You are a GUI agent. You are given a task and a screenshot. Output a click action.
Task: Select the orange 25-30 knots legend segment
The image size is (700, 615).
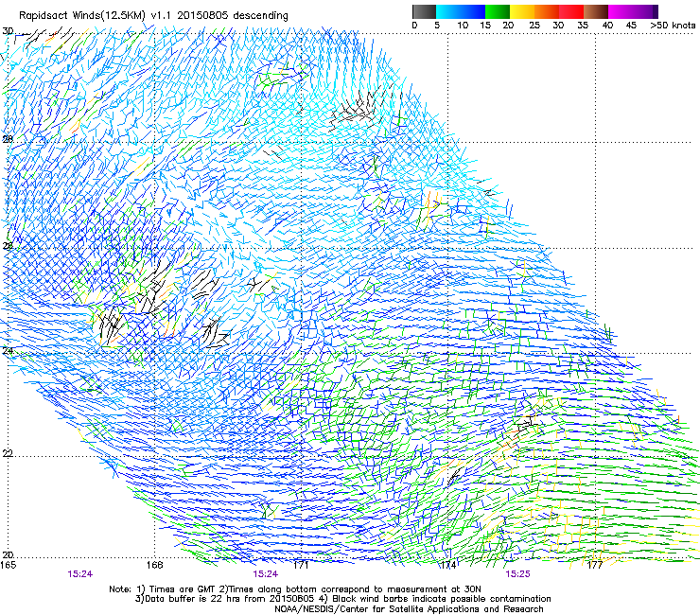pos(547,11)
